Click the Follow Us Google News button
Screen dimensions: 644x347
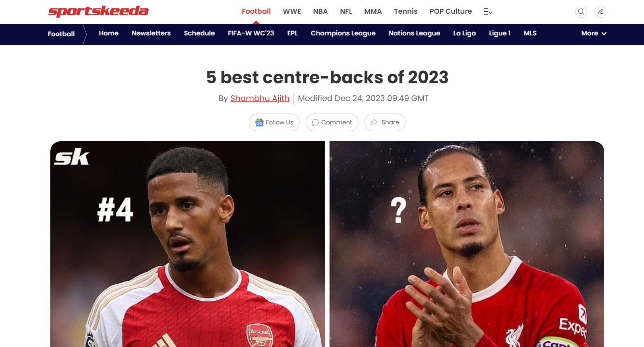(274, 122)
